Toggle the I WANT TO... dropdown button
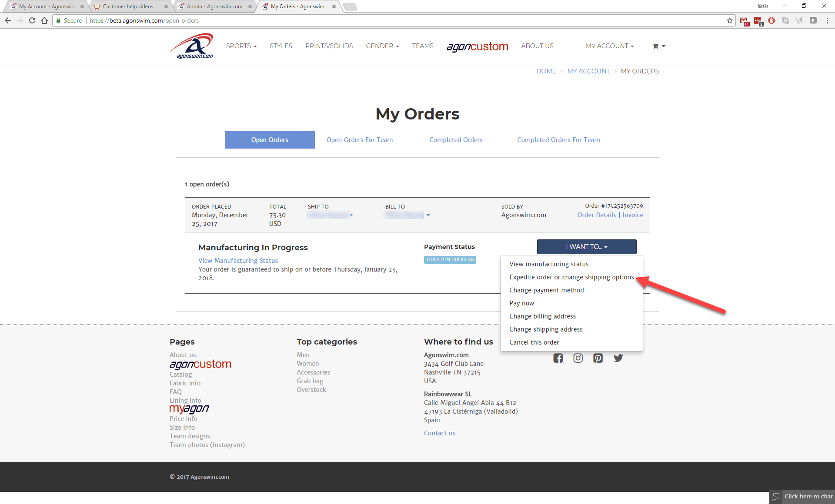The width and height of the screenshot is (835, 504). coord(587,247)
